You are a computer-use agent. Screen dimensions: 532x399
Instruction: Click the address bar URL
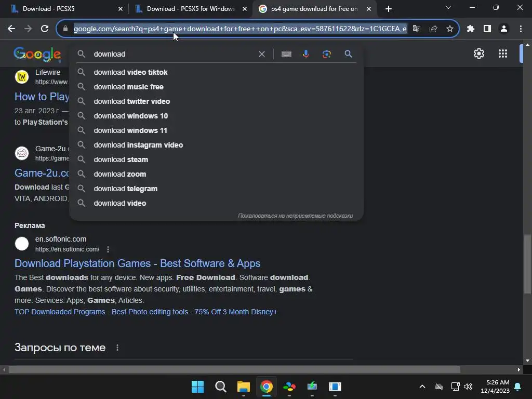coord(240,29)
